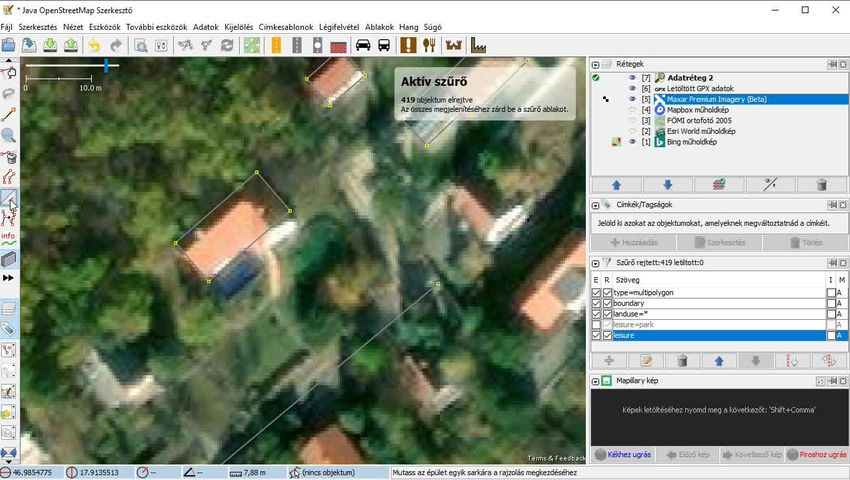
Task: Collapse the Mapillary kép panel
Action: [x=595, y=381]
